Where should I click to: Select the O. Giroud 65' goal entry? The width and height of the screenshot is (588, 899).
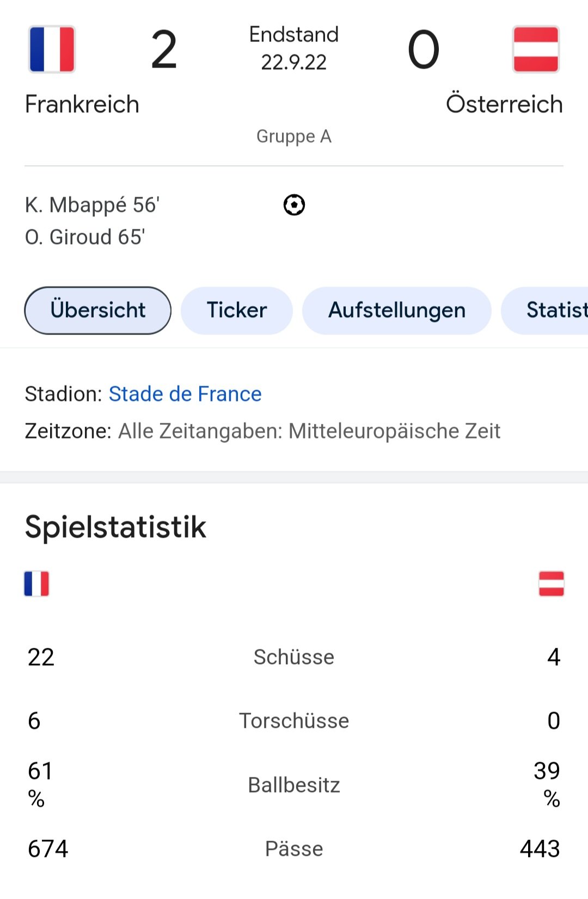point(85,237)
